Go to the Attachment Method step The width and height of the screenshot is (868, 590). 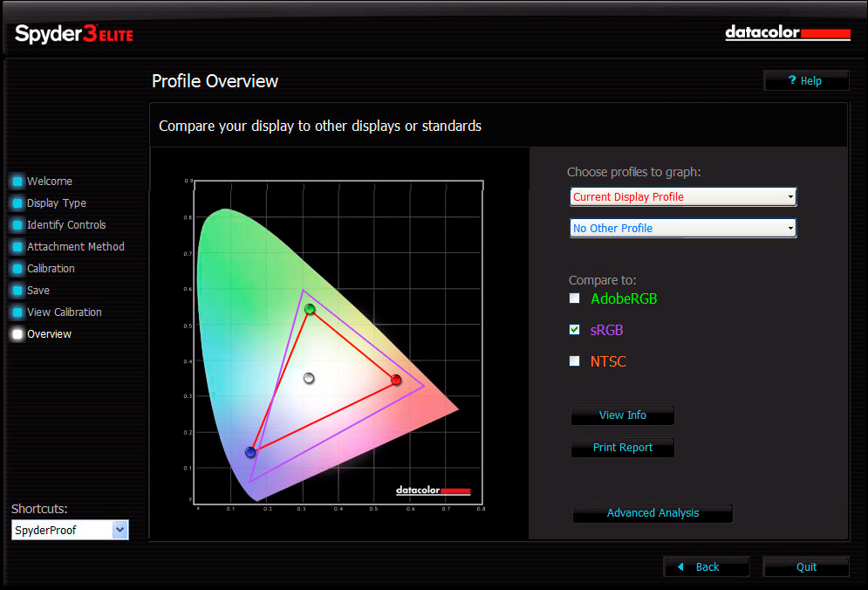tap(76, 246)
